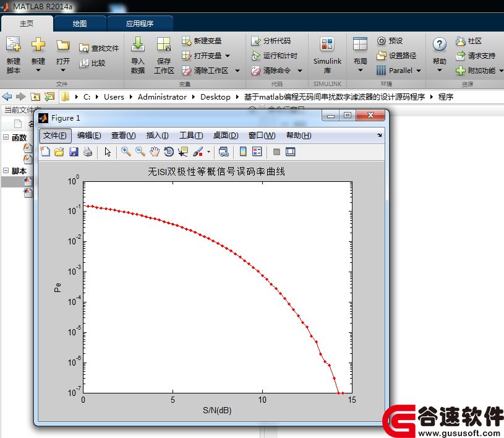Select the Pan hand tool in Figure 1
This screenshot has height=438, width=504.
155,152
